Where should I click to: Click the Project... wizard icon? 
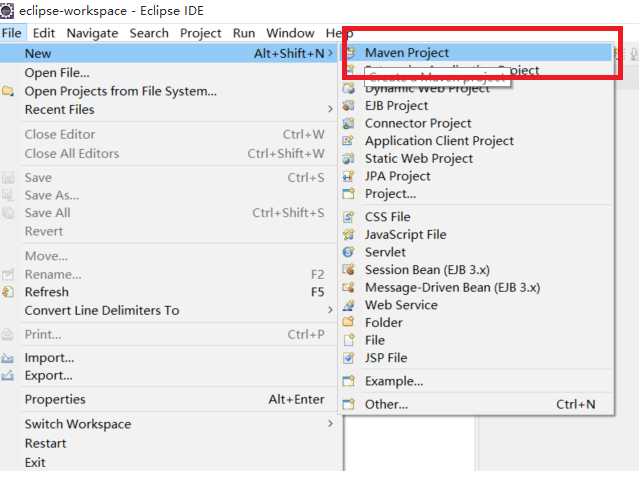(x=349, y=193)
